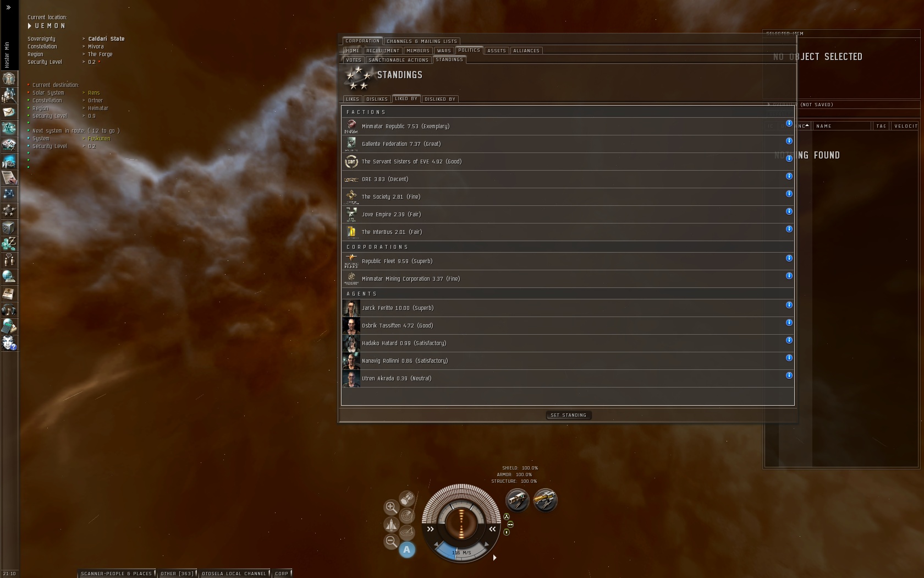Screen dimensions: 924x578
Task: Open the Corp chat tab
Action: [282, 573]
